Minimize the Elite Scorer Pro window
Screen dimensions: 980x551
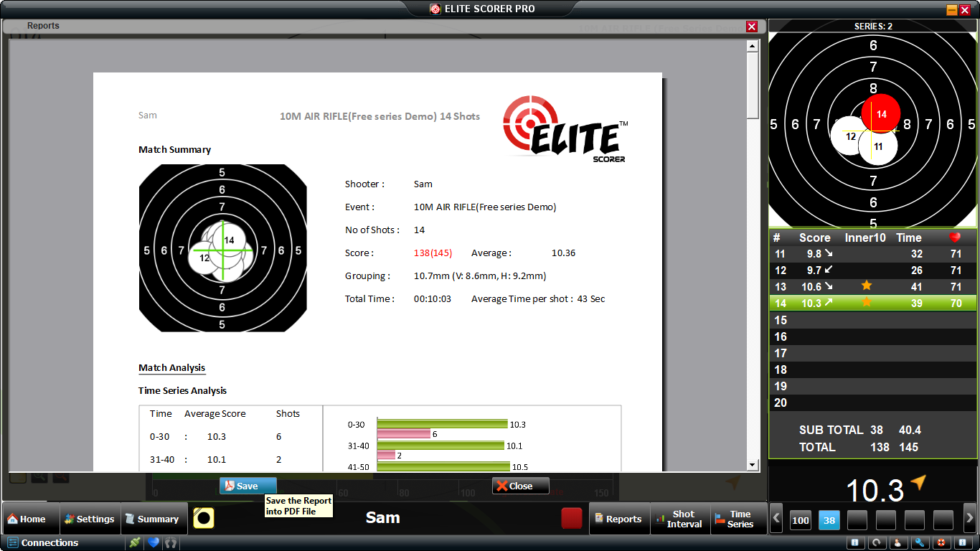pyautogui.click(x=952, y=9)
